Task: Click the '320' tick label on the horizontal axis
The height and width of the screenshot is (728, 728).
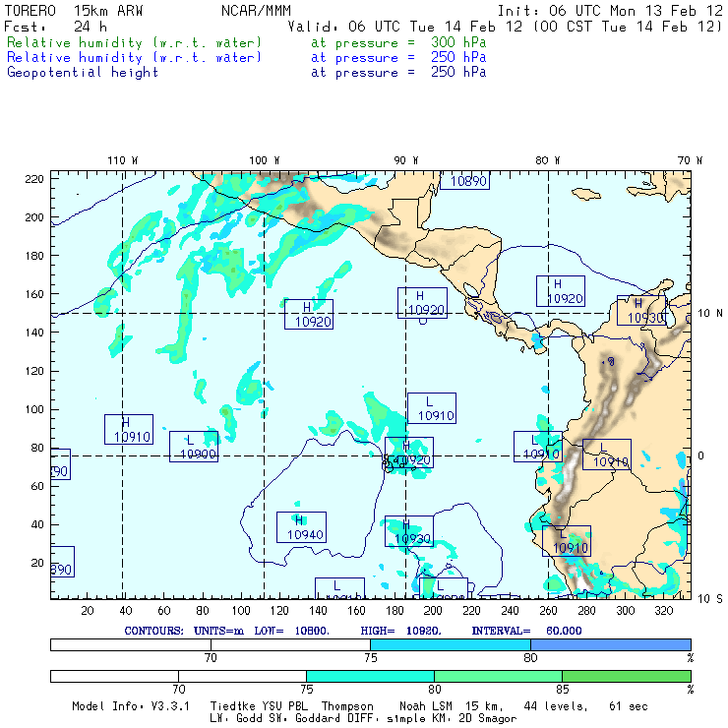Action: pyautogui.click(x=664, y=611)
